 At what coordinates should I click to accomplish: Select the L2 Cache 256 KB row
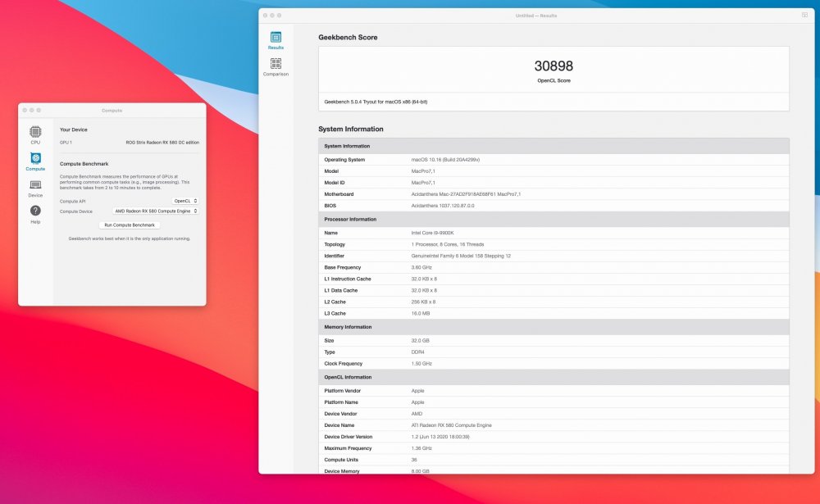coord(553,302)
